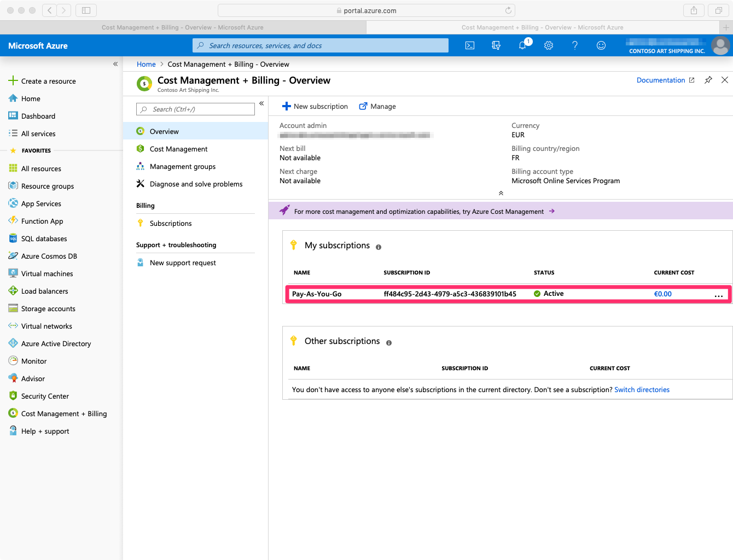
Task: Open Virtual machines favorite
Action: tap(41, 273)
